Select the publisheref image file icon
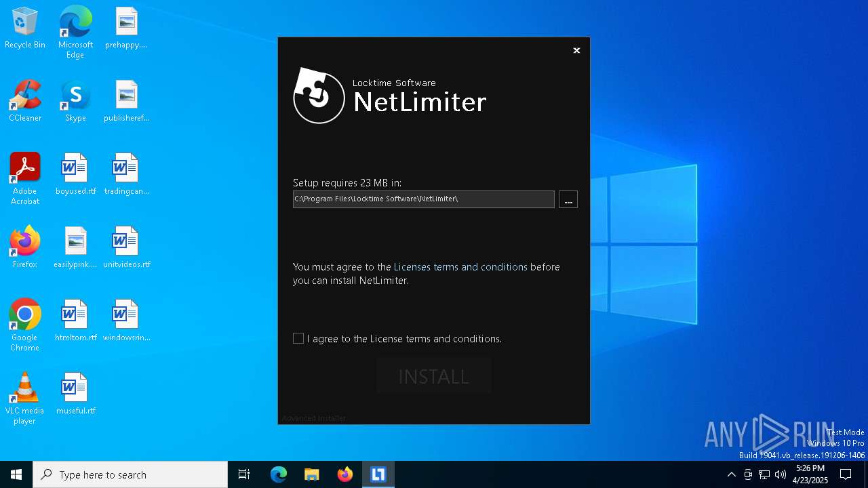Image resolution: width=868 pixels, height=488 pixels. coord(126,102)
